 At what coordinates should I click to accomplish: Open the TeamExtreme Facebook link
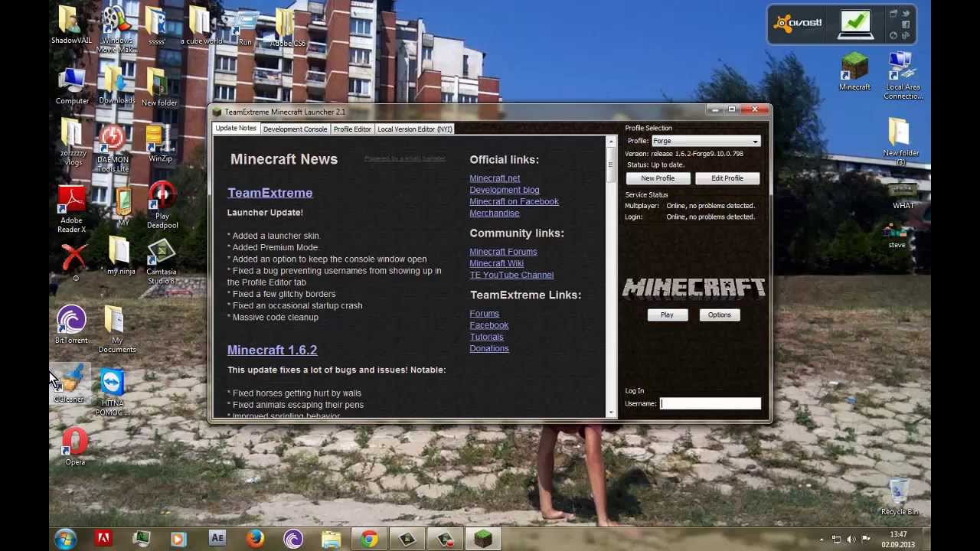(488, 325)
